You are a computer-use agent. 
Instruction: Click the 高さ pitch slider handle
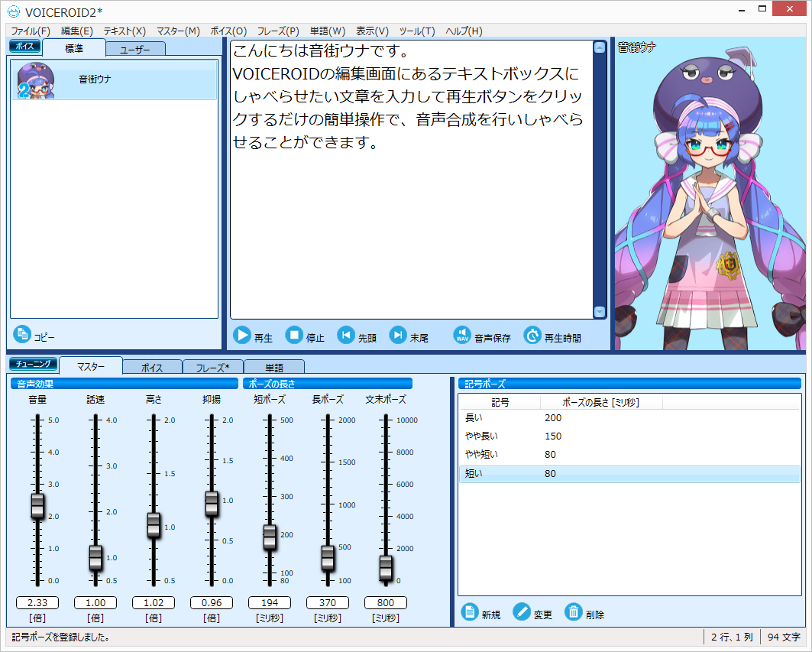coord(154,525)
